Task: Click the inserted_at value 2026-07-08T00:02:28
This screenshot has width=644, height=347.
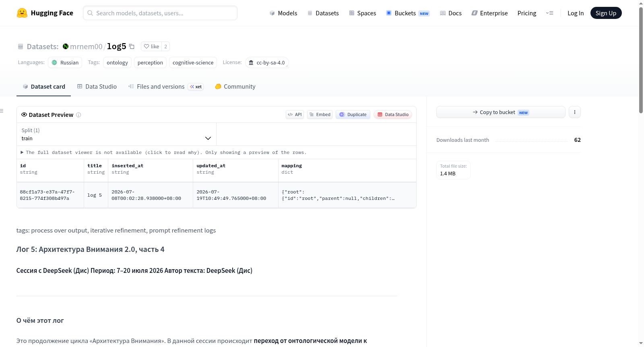Action: tap(151, 195)
